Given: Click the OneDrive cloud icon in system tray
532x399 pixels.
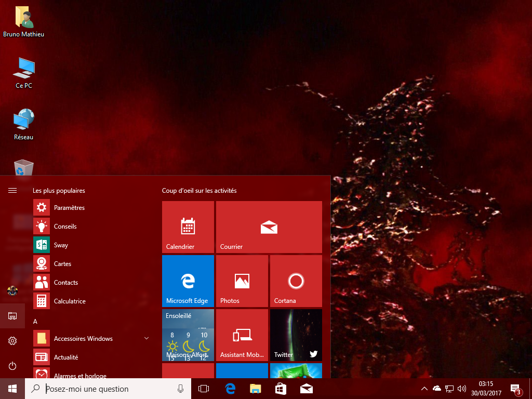Looking at the screenshot, I should (436, 388).
